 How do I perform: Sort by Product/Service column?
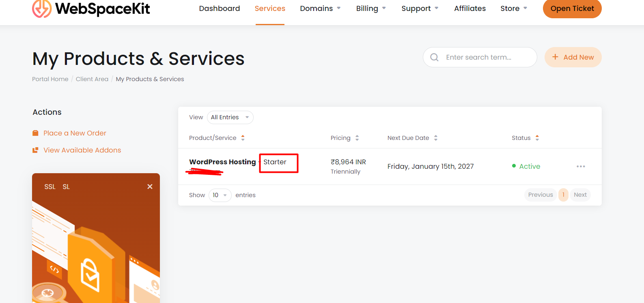coord(217,138)
